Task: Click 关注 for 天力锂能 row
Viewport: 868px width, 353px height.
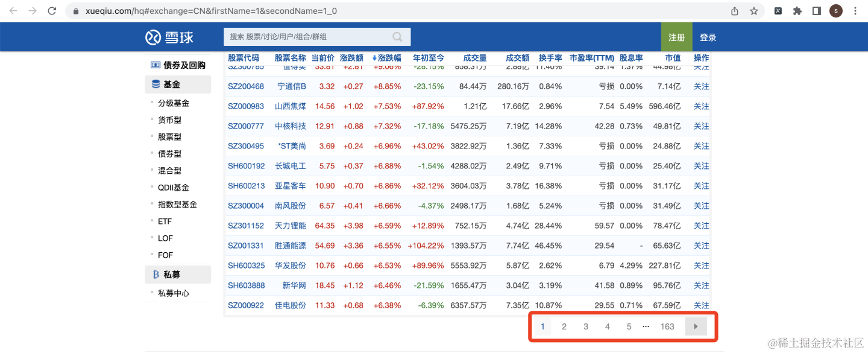Action: 702,226
